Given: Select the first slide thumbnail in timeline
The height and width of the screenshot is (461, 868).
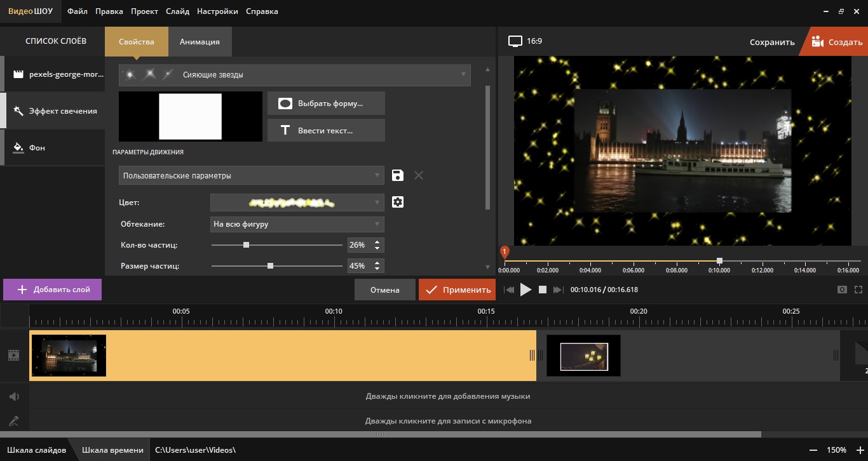Looking at the screenshot, I should tap(69, 356).
